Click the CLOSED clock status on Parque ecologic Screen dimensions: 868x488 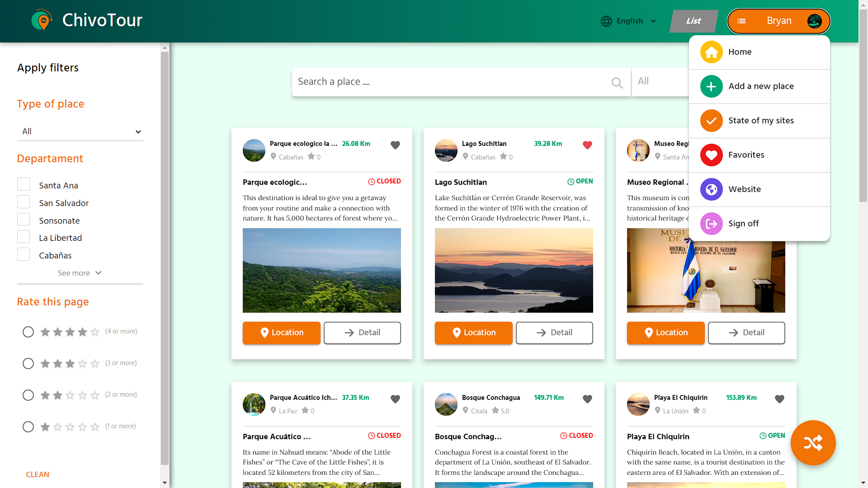pyautogui.click(x=384, y=181)
